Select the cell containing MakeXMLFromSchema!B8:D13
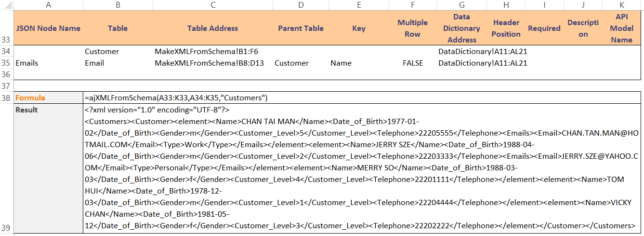 point(209,63)
